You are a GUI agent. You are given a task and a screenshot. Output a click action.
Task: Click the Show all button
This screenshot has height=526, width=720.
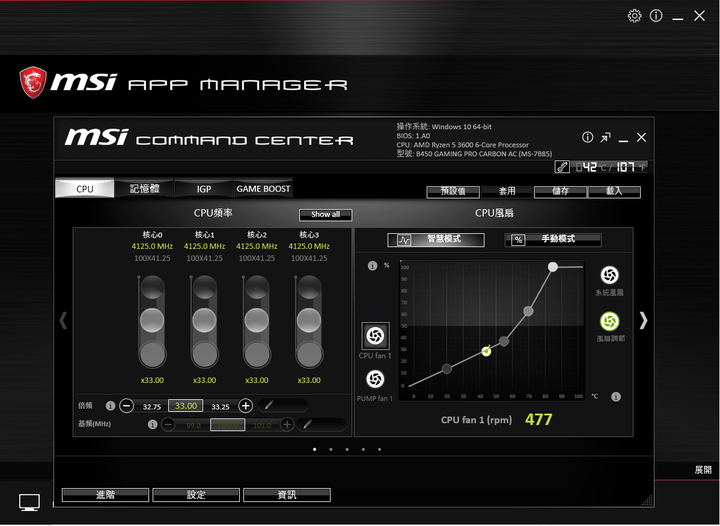[x=326, y=214]
